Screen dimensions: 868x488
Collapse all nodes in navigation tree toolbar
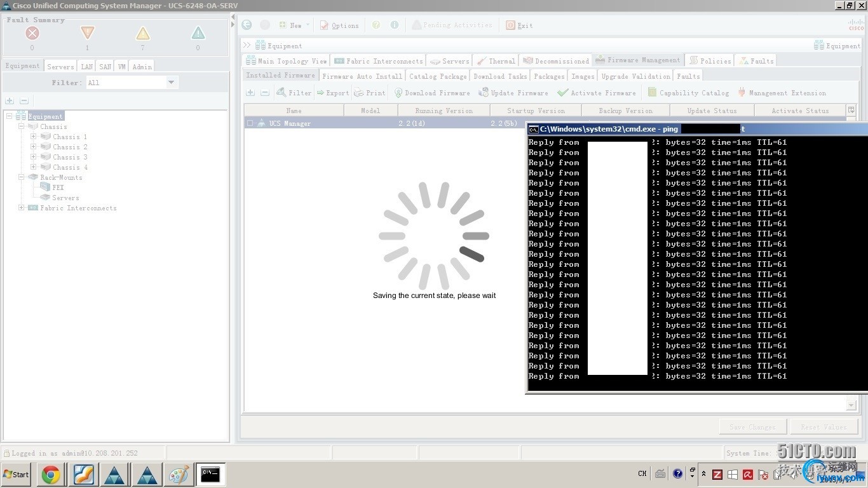24,101
